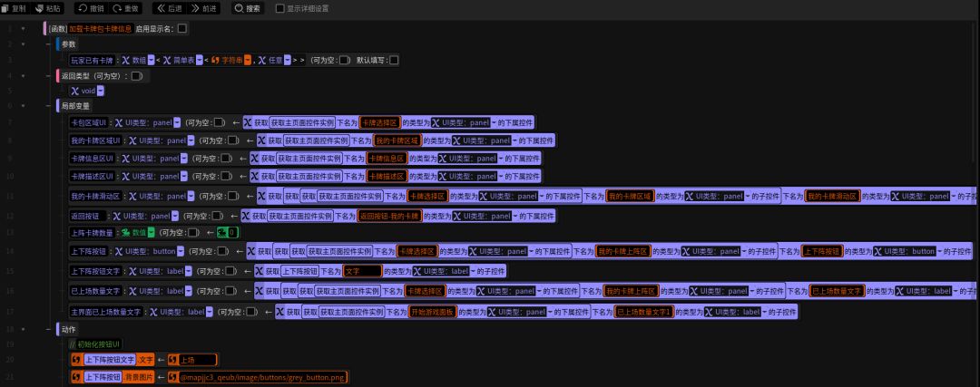Go back with the 后退 button

pos(169,9)
